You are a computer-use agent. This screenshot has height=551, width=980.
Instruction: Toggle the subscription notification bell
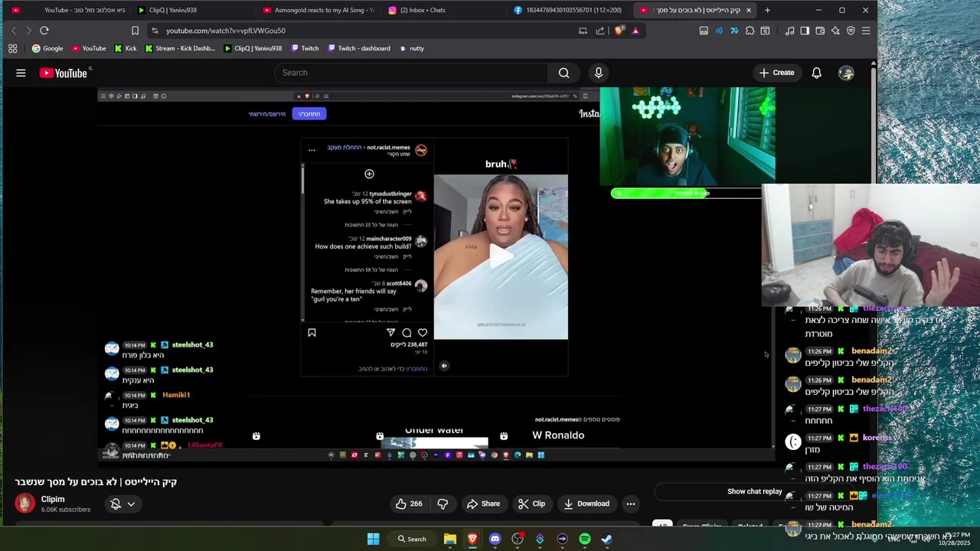coord(116,504)
